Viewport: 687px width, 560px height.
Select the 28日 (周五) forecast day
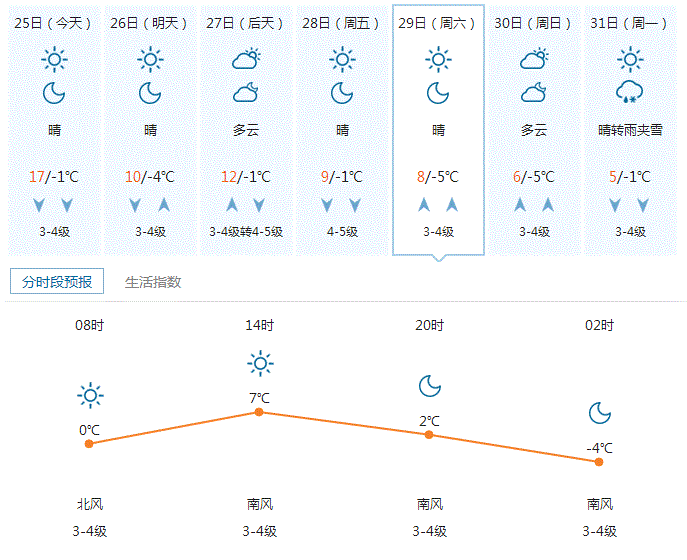click(342, 23)
